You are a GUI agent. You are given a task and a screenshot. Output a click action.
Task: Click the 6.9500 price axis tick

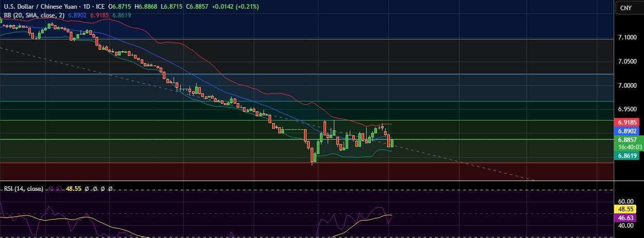pos(627,109)
